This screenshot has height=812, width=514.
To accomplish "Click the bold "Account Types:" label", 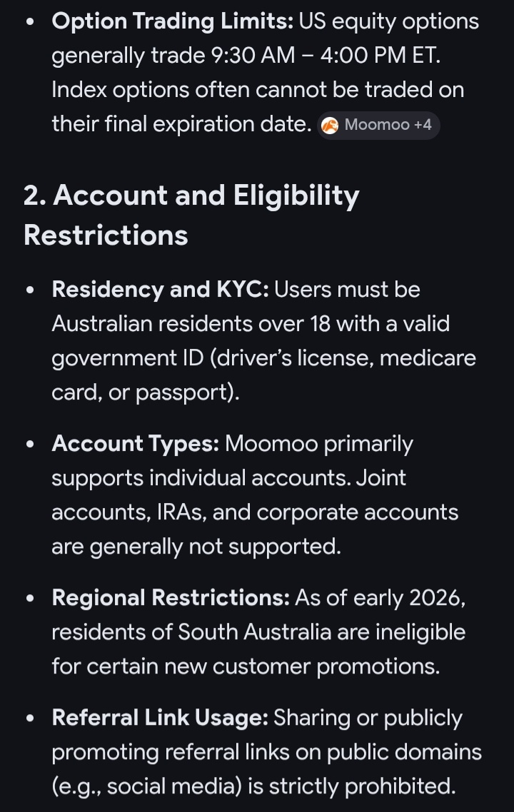I will pos(136,444).
